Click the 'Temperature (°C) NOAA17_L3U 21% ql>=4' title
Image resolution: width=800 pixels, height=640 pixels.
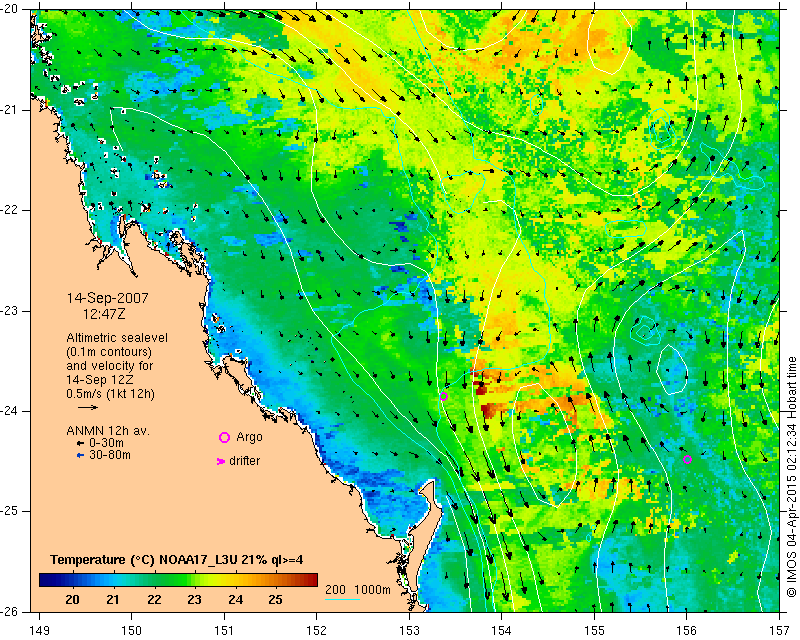point(177,560)
